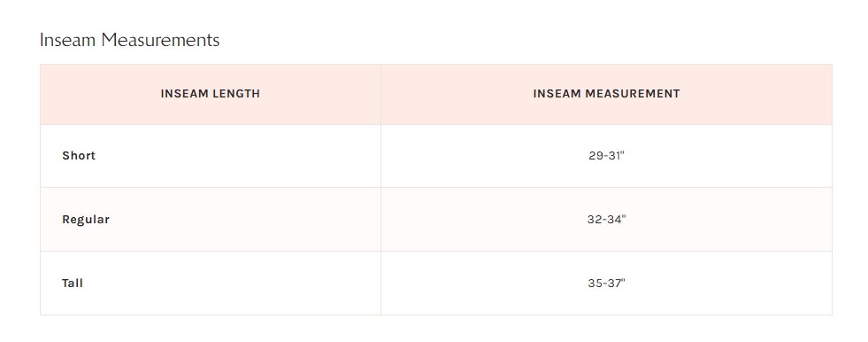Click the Regular row label

pos(86,220)
